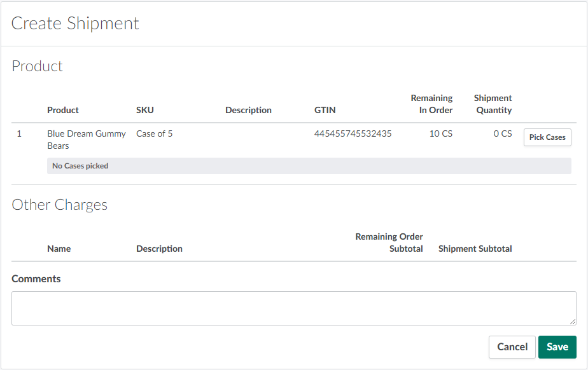Viewport: 588px width, 370px height.
Task: Click the '0 CS' shipment quantity value
Action: [502, 134]
